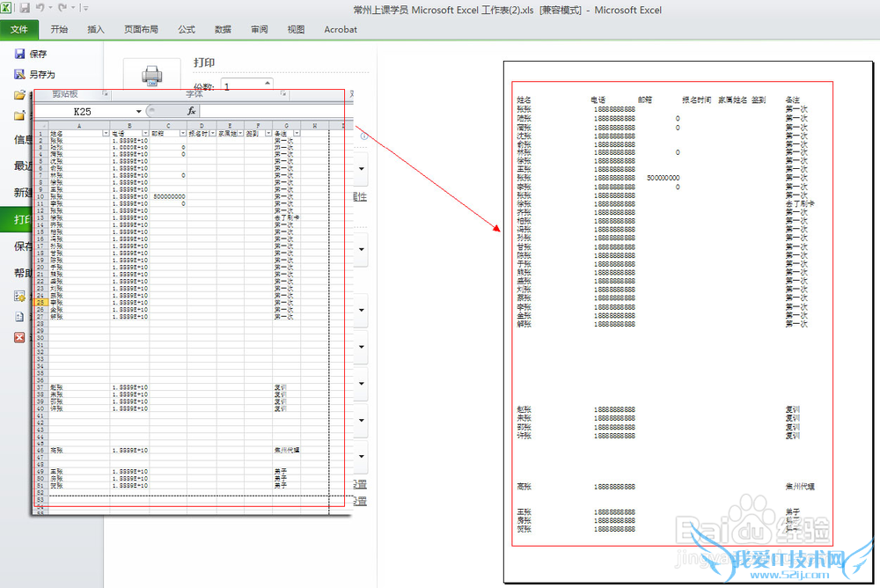Click the green 文件 File tab
This screenshot has width=880, height=588.
pyautogui.click(x=19, y=29)
